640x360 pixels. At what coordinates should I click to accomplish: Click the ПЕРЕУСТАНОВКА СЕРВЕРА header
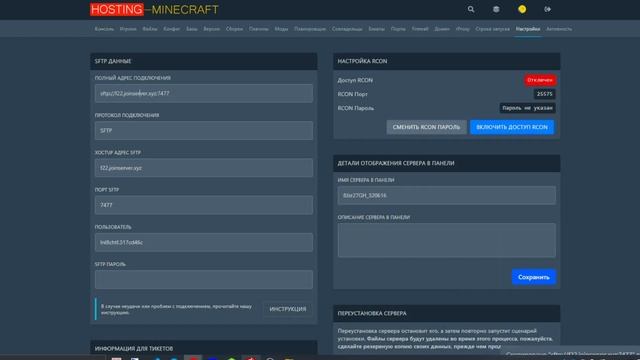pos(447,313)
